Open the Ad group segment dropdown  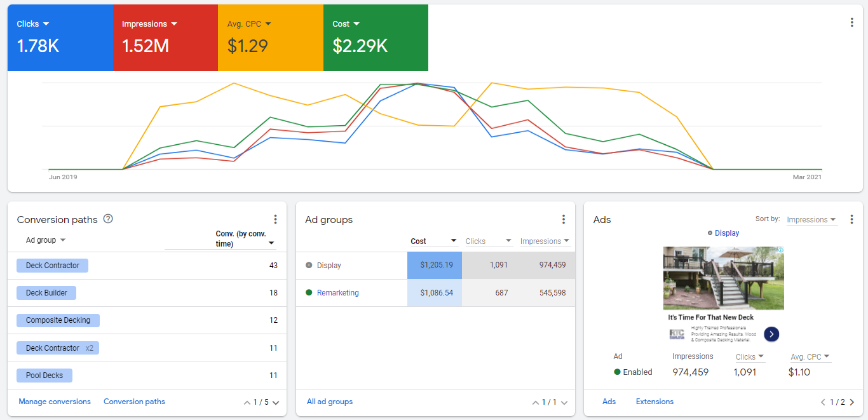46,240
